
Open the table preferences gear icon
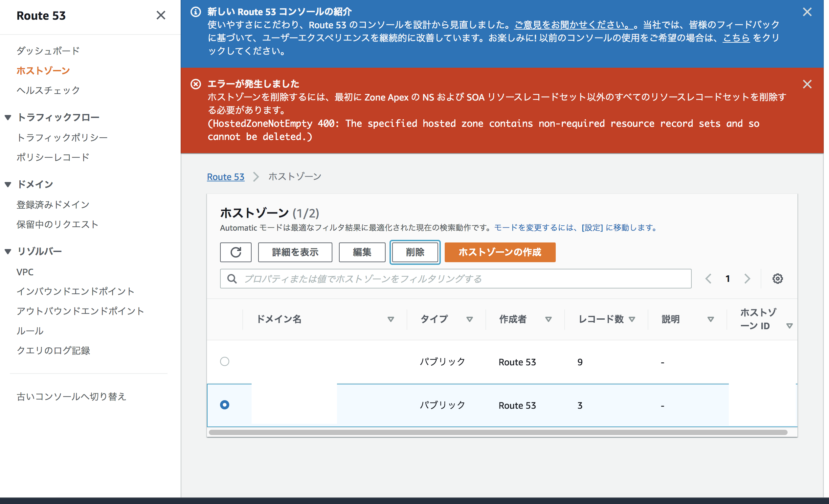pyautogui.click(x=777, y=278)
